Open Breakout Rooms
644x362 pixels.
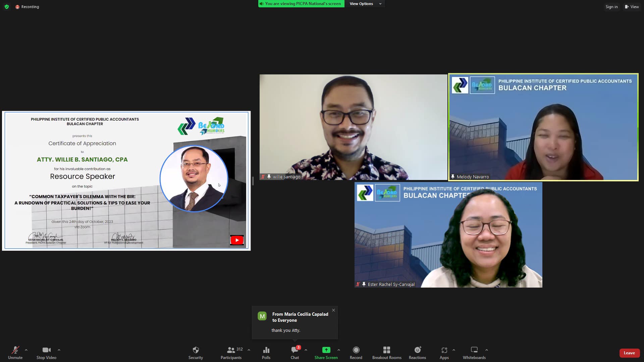point(387,353)
